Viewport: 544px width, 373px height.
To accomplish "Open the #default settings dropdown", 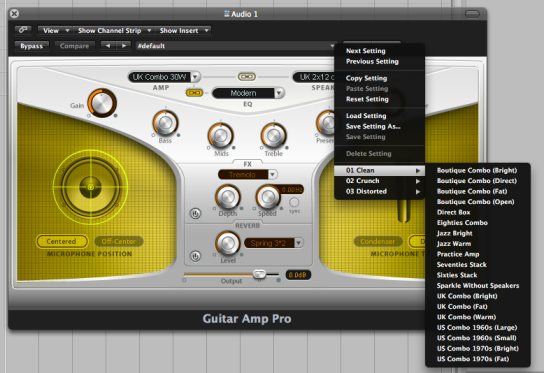I will pyautogui.click(x=236, y=46).
